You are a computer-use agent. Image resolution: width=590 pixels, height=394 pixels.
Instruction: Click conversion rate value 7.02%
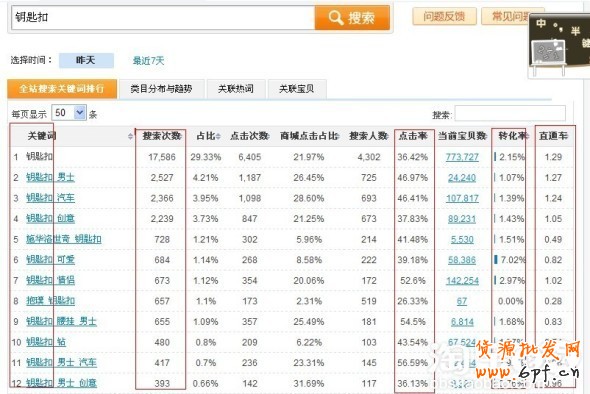tap(513, 260)
